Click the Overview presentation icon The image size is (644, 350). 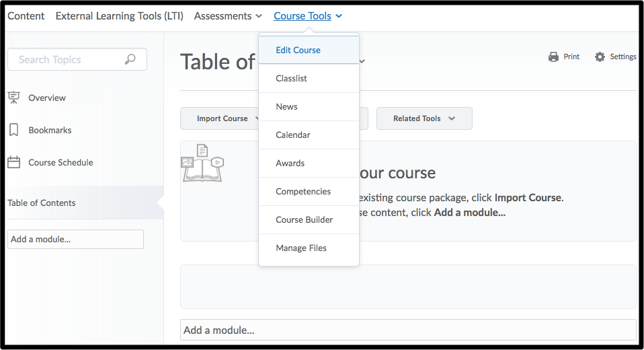13,98
